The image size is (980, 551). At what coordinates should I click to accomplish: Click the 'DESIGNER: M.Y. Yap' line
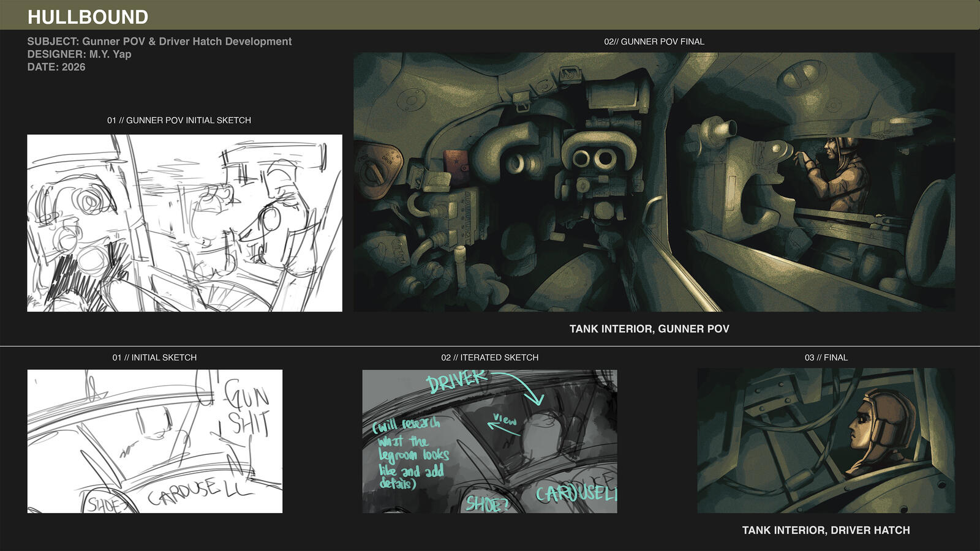pyautogui.click(x=79, y=54)
